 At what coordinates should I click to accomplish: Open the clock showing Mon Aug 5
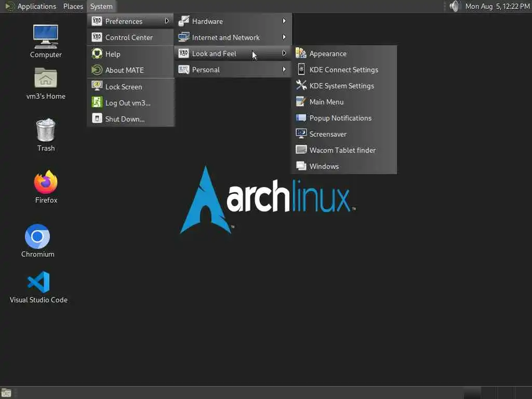[497, 6]
